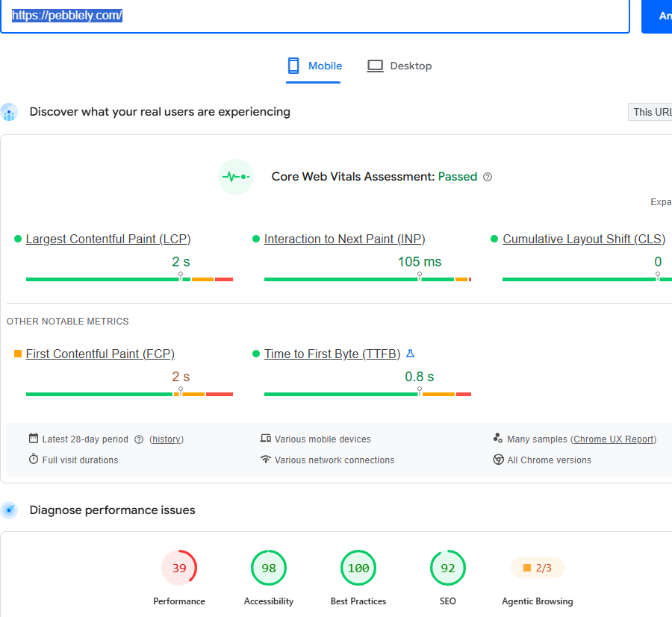Open Interaction to Next Paint (INP) link
672x617 pixels.
coord(344,239)
